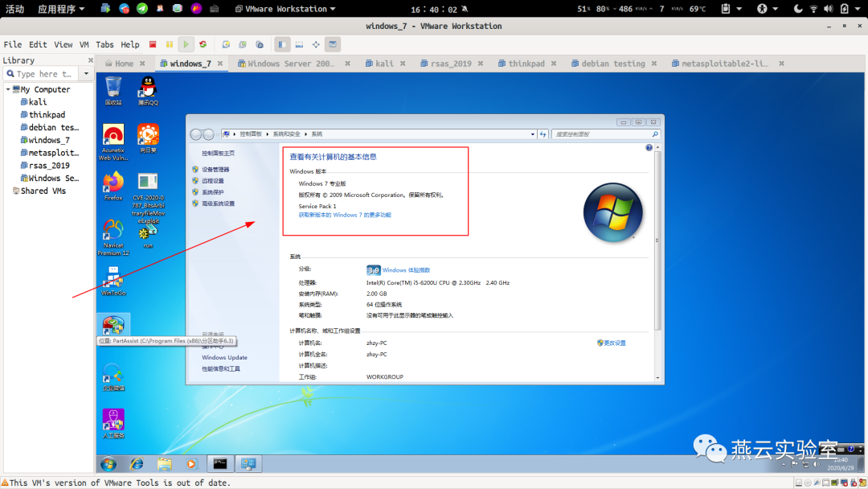Open VMware Workstation app menu in top bar
This screenshot has height=489, width=868.
[285, 9]
